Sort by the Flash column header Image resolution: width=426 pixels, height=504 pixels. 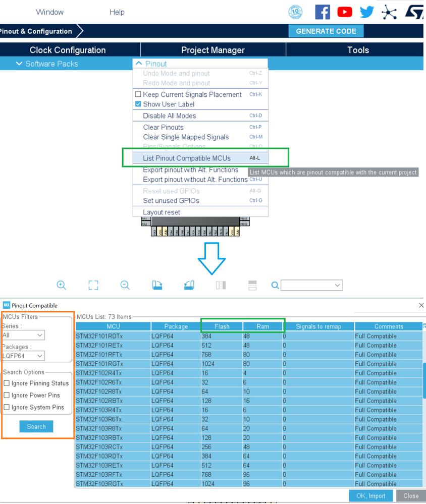[222, 326]
